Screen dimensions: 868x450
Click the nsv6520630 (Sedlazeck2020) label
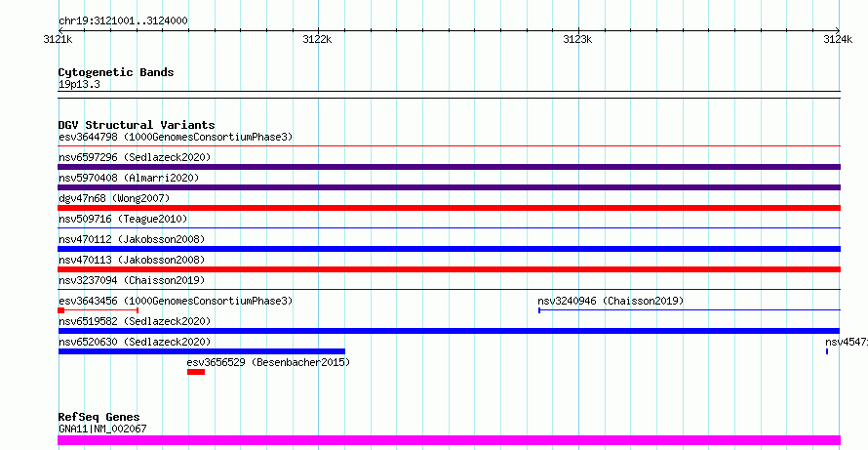click(135, 342)
